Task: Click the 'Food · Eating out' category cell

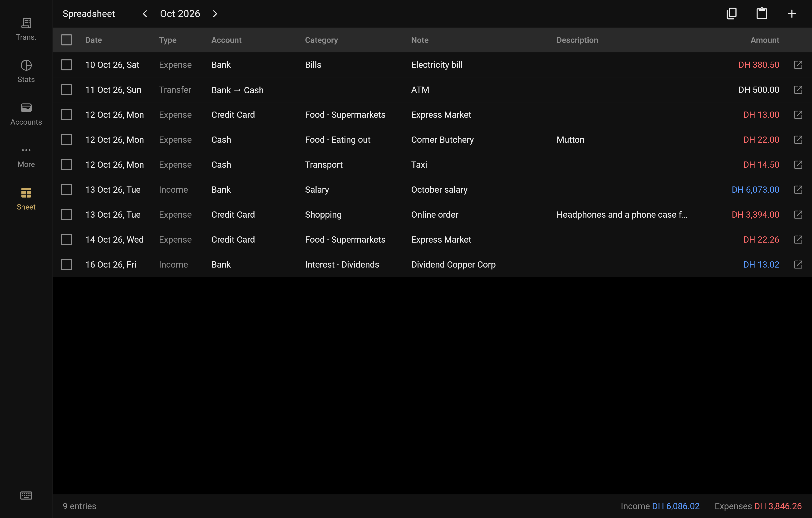Action: [x=338, y=140]
